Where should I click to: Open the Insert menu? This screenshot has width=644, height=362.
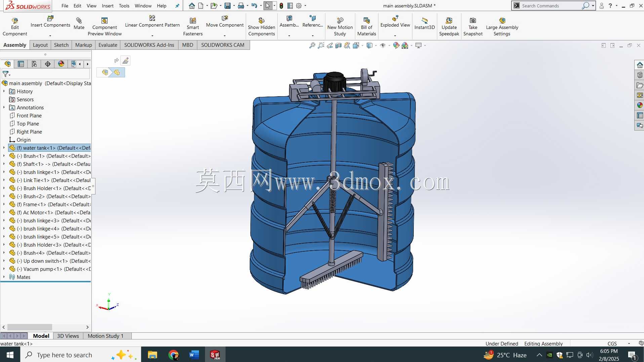click(108, 6)
